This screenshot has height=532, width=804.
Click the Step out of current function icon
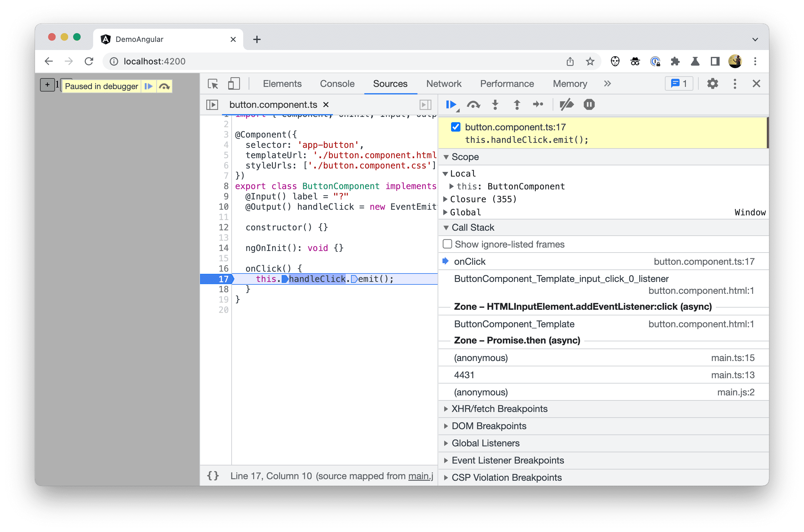click(516, 105)
